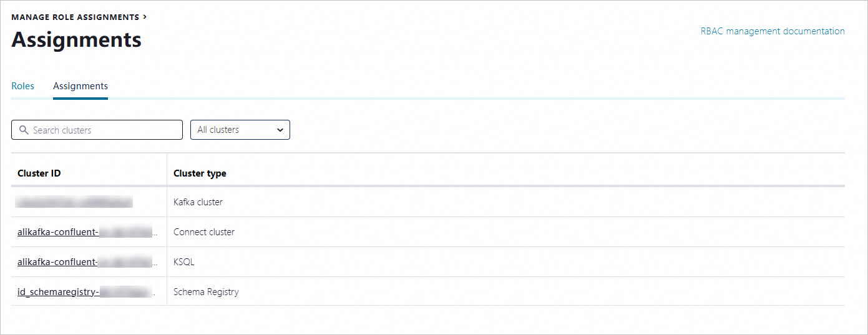Click the Assignments page heading

click(x=76, y=40)
